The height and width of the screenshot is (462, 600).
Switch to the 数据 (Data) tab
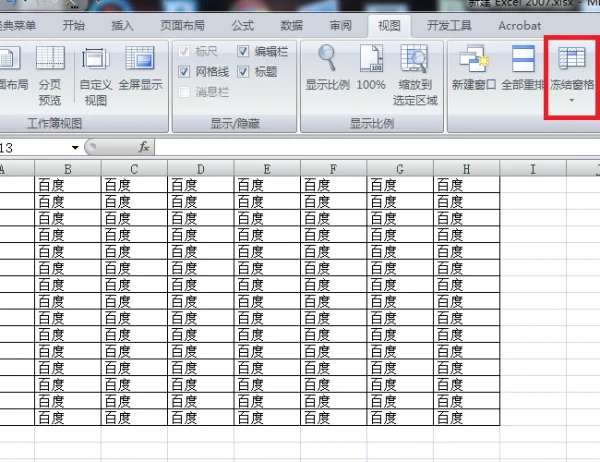point(292,26)
